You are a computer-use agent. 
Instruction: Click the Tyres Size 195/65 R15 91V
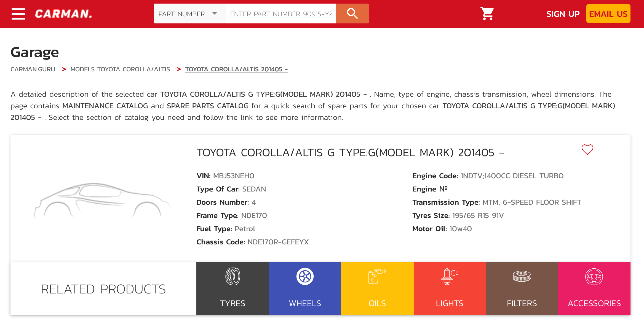pyautogui.click(x=478, y=215)
